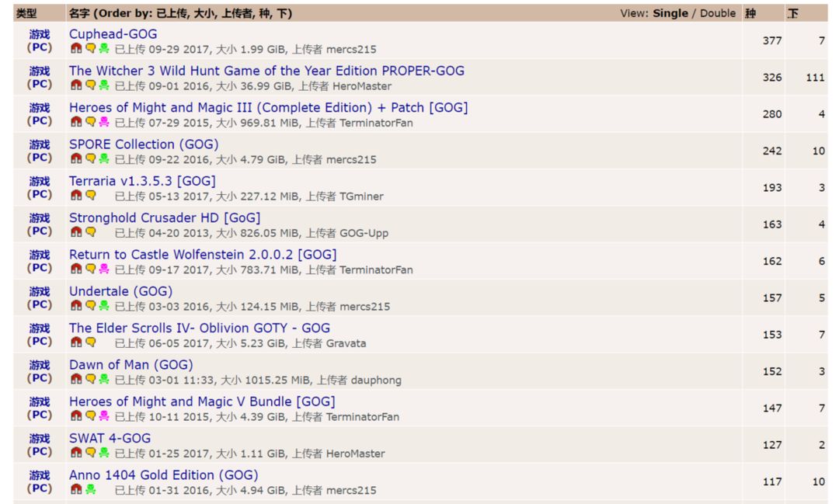The width and height of the screenshot is (839, 504).
Task: Sort by 已上传 in the Order by list
Action: point(172,13)
